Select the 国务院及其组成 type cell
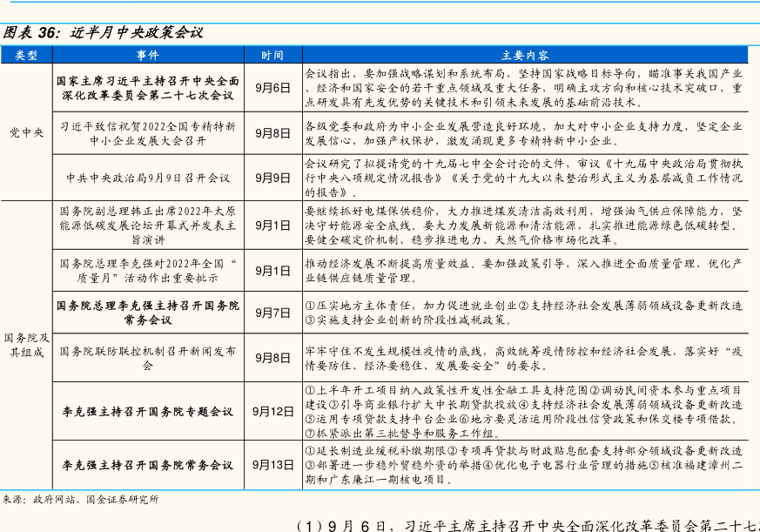Viewport: 760px width, 532px height. [27, 345]
